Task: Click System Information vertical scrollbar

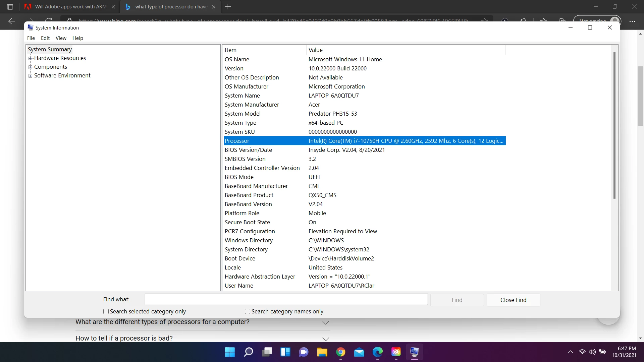Action: 614,125
